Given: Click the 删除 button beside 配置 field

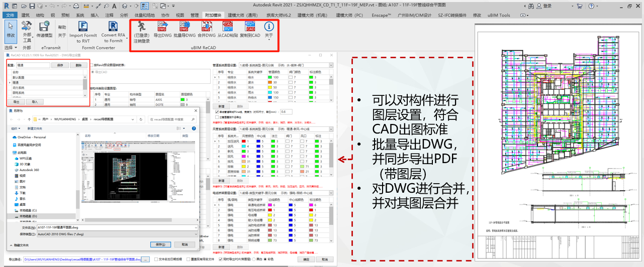Looking at the screenshot, I should pos(78,65).
